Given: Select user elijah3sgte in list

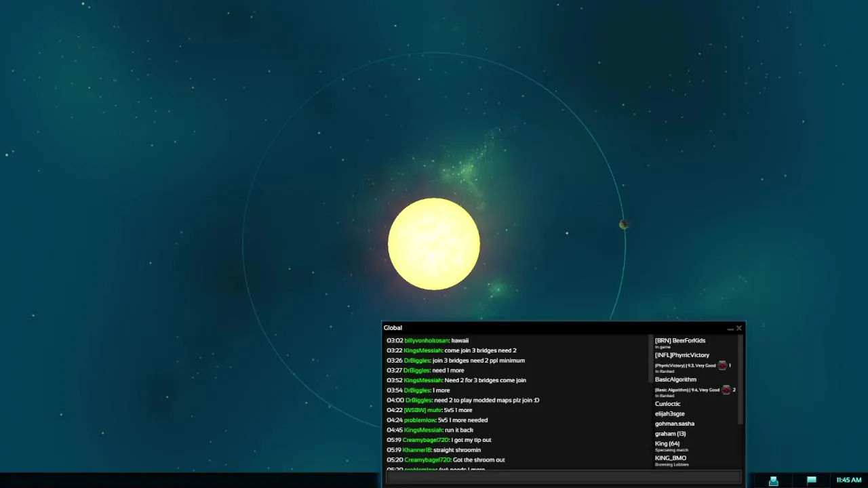Looking at the screenshot, I should click(x=670, y=414).
